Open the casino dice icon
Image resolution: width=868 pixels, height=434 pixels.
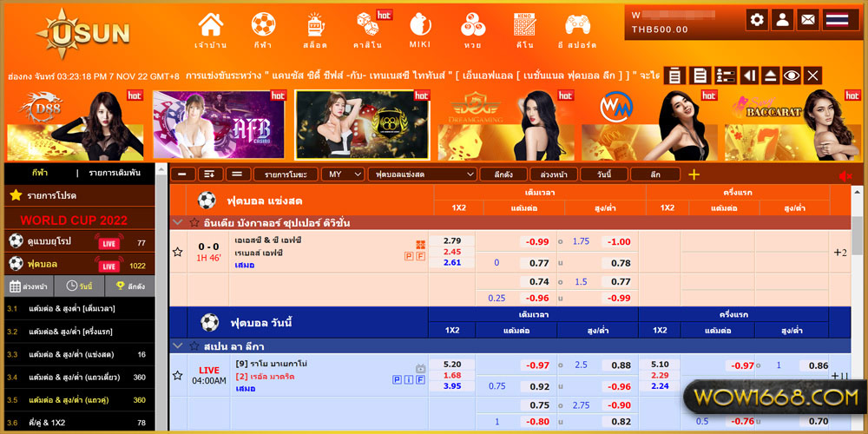pyautogui.click(x=367, y=25)
